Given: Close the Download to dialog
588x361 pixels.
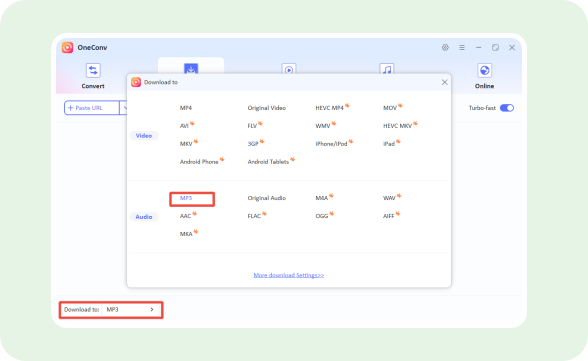Looking at the screenshot, I should [444, 82].
